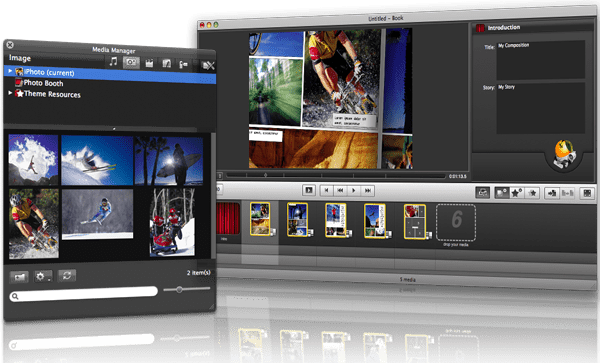
Task: Expand the iPhoto (current) source
Action: pyautogui.click(x=10, y=71)
